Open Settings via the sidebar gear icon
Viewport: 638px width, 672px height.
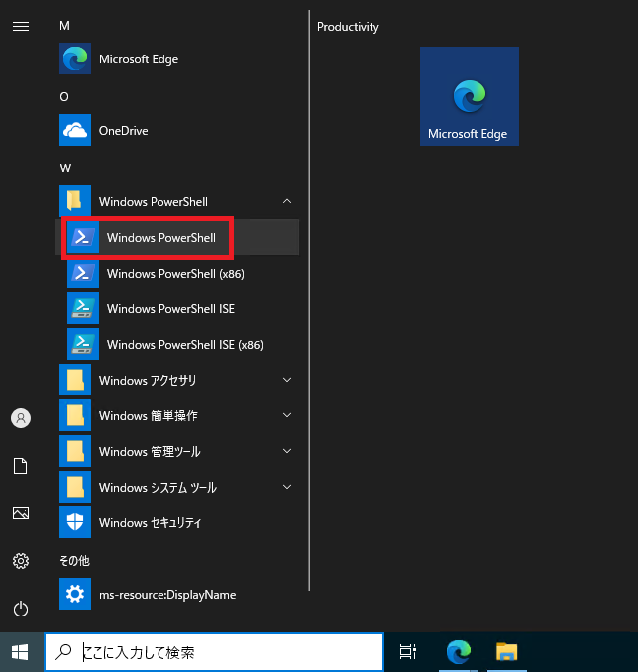tap(21, 561)
